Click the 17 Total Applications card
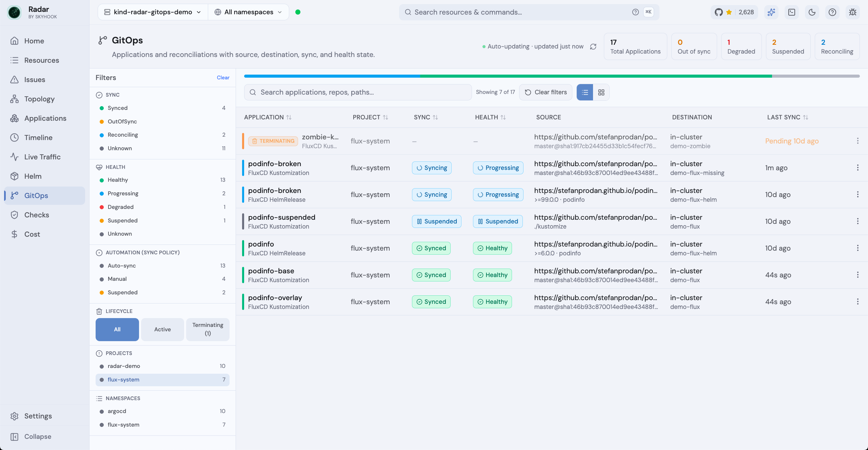868x450 pixels. coord(635,47)
